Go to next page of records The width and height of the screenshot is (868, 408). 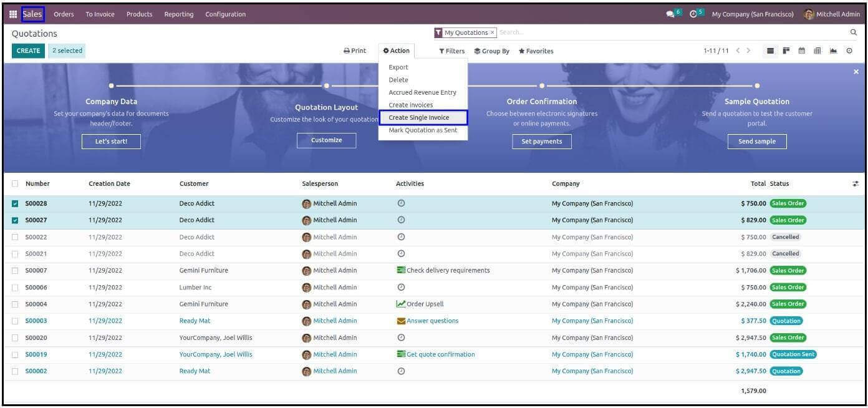pyautogui.click(x=748, y=51)
